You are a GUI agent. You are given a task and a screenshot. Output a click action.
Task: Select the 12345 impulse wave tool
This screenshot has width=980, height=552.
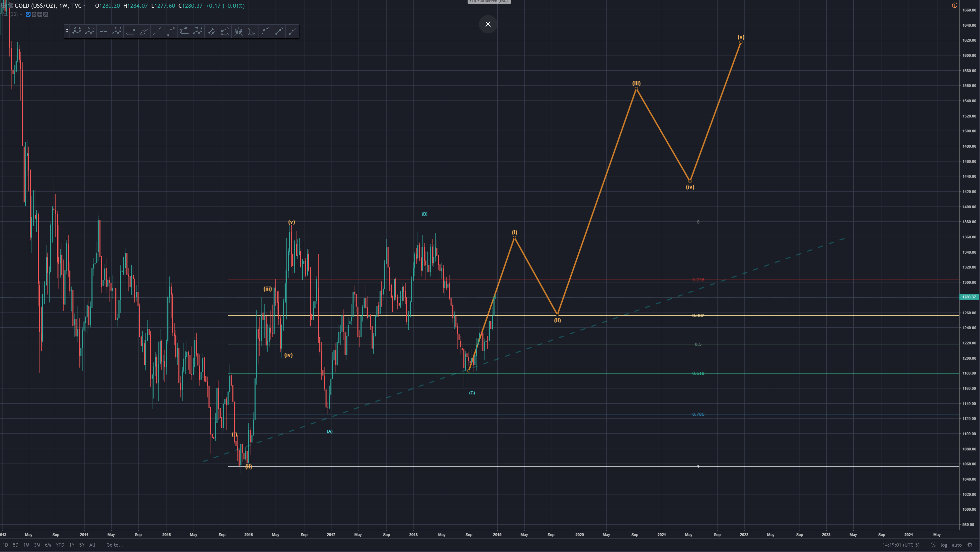(x=117, y=31)
